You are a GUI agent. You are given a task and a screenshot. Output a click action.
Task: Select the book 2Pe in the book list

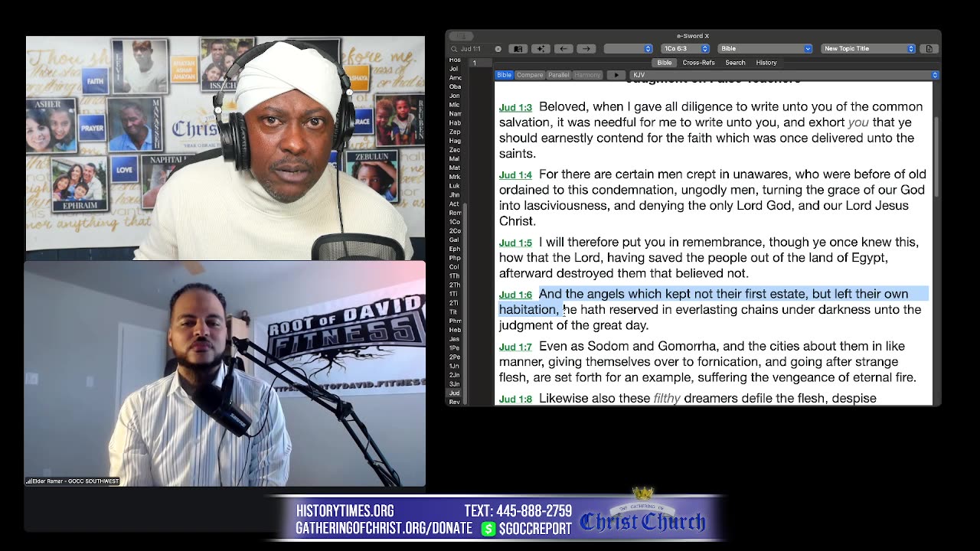455,357
